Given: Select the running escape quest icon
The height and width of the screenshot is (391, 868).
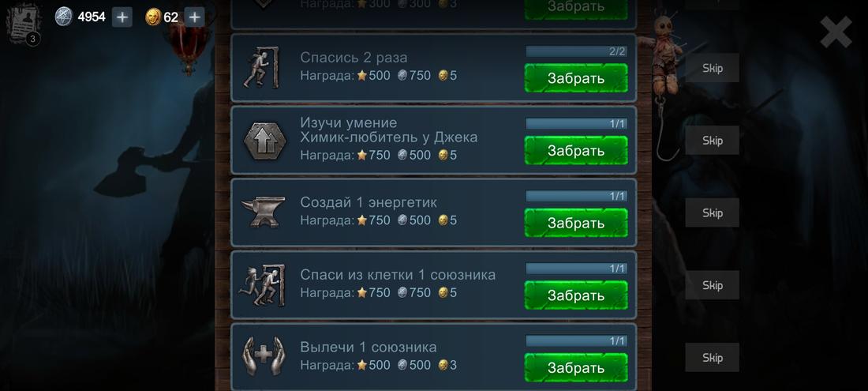Looking at the screenshot, I should [262, 68].
